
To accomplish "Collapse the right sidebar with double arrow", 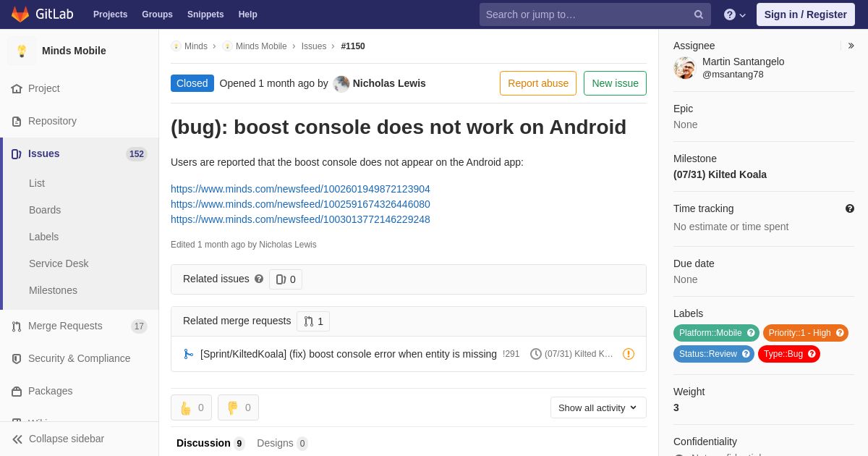I will pos(851,46).
